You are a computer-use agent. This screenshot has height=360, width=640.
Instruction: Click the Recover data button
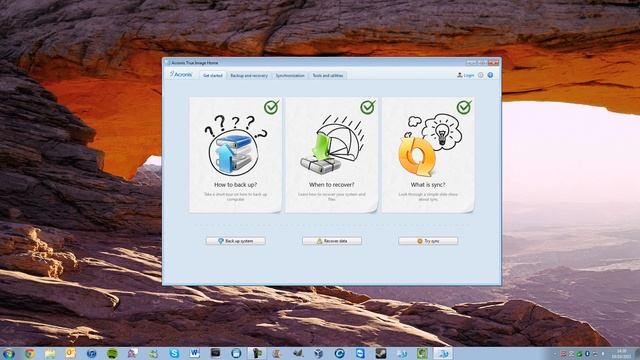332,241
